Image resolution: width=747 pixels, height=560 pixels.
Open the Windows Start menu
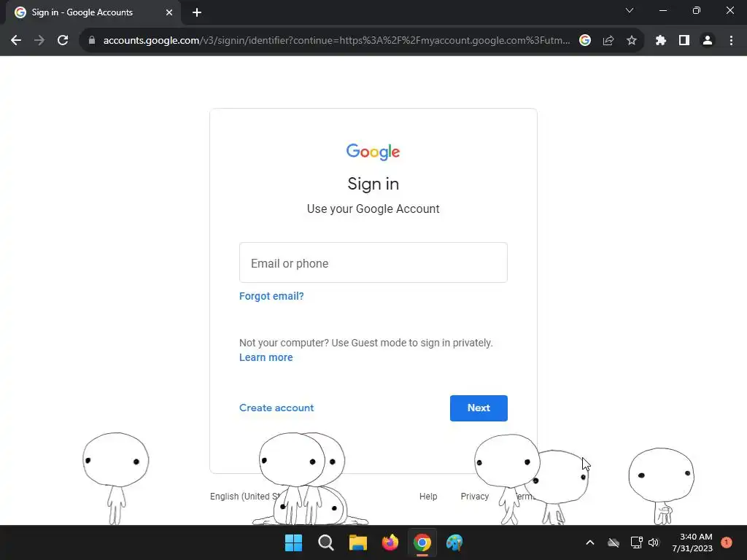(x=293, y=542)
